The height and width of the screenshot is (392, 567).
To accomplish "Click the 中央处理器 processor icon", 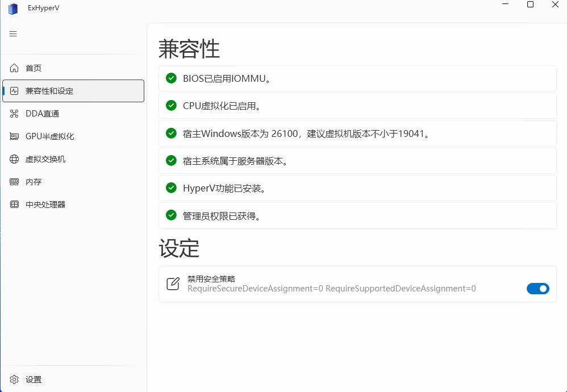I will coord(15,205).
